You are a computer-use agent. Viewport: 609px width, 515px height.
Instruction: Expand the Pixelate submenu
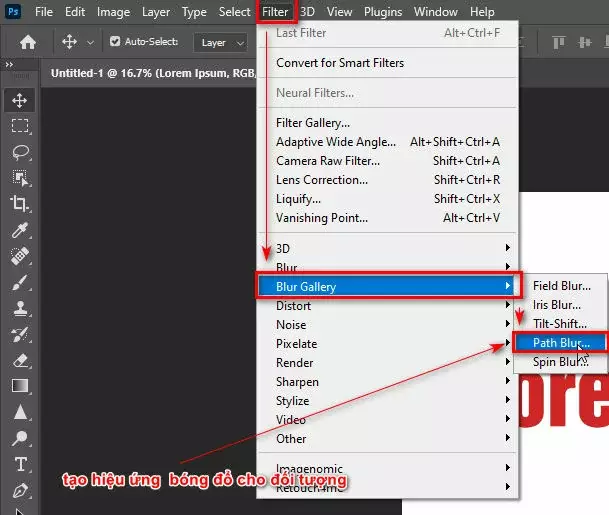click(388, 343)
